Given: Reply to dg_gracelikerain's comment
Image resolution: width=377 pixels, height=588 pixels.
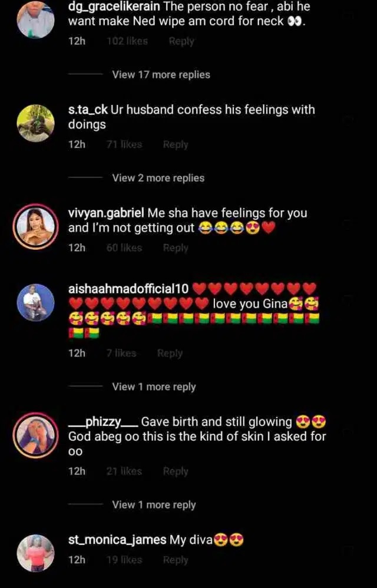Looking at the screenshot, I should tap(181, 41).
